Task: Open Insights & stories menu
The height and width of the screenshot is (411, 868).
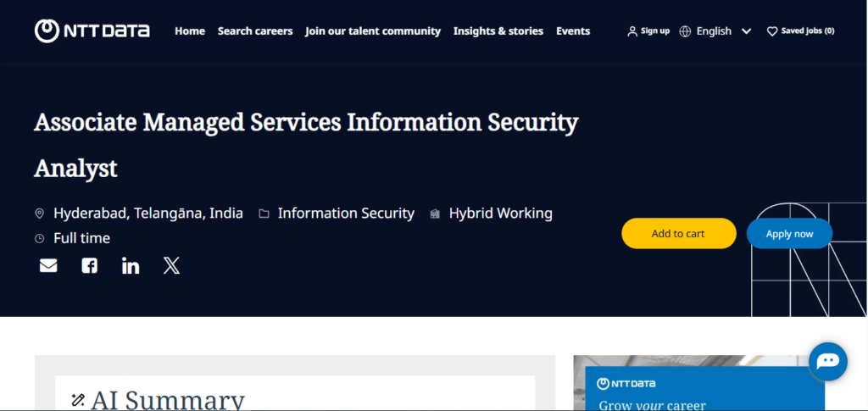Action: [498, 31]
